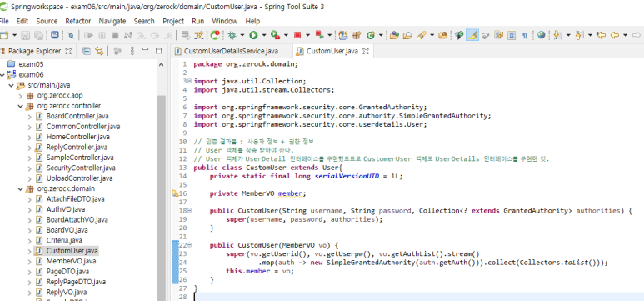Open the Project menu
The width and height of the screenshot is (644, 301).
click(x=173, y=21)
